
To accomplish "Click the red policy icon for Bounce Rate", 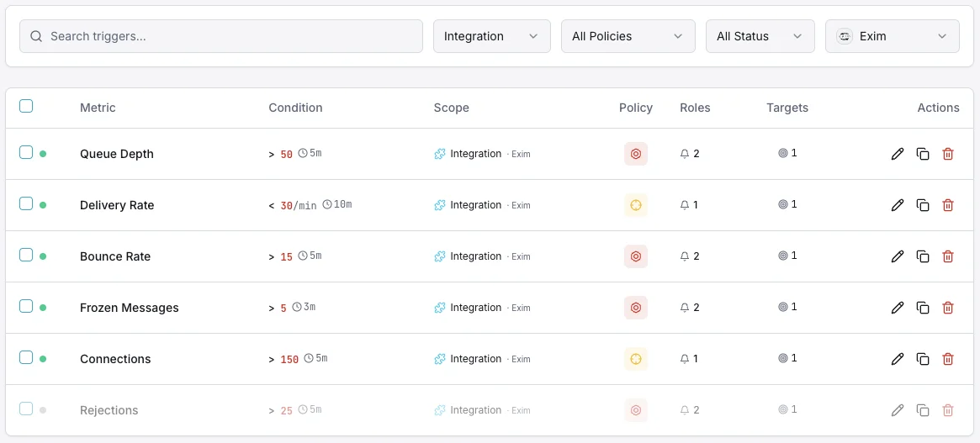I will [x=636, y=256].
